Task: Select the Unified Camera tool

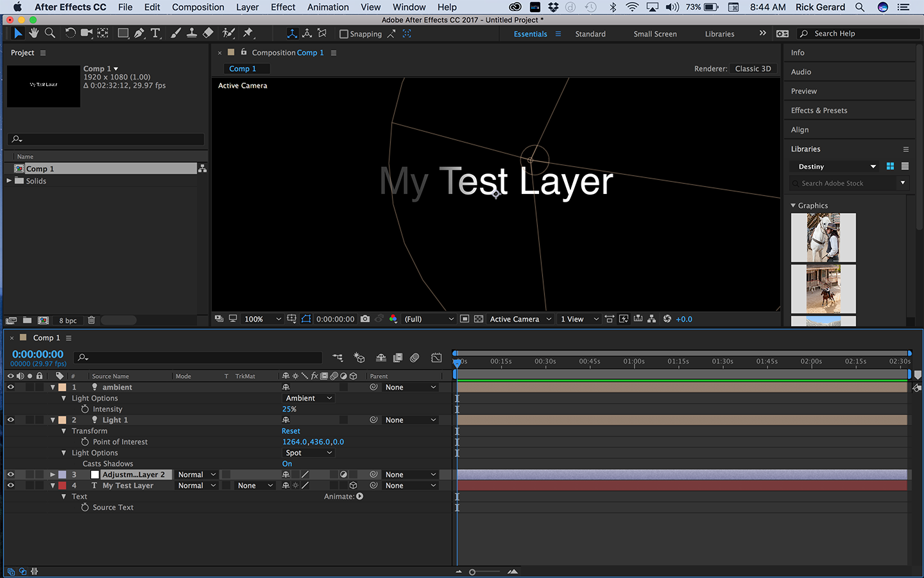Action: pyautogui.click(x=87, y=33)
